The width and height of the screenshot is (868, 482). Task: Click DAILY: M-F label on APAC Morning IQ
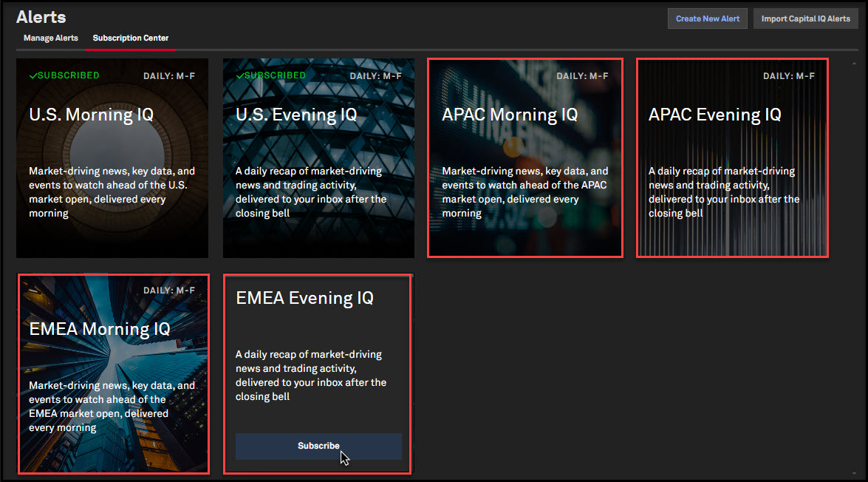[x=582, y=76]
